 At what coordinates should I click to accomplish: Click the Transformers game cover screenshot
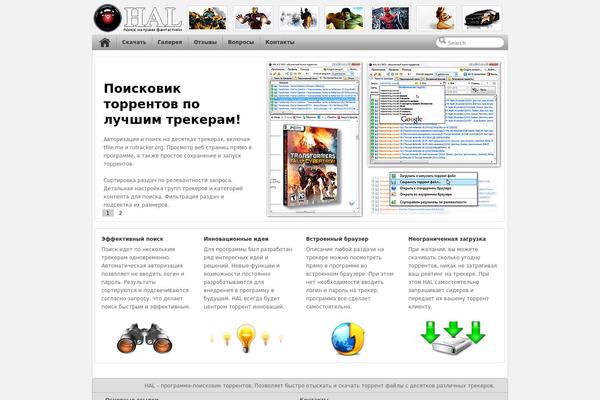click(315, 139)
